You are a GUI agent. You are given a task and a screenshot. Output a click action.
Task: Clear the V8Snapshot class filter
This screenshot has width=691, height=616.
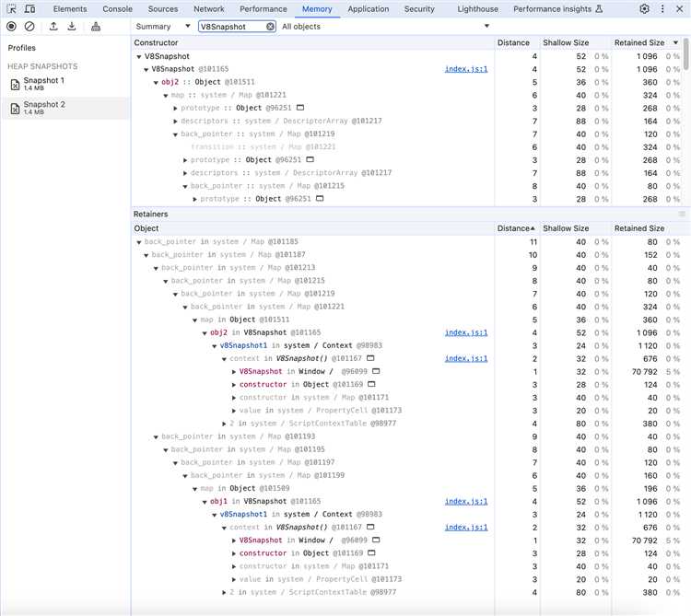click(x=270, y=27)
